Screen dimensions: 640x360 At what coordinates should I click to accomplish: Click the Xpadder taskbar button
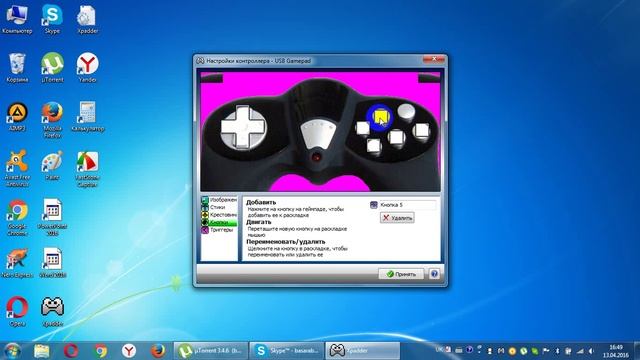pyautogui.click(x=362, y=351)
